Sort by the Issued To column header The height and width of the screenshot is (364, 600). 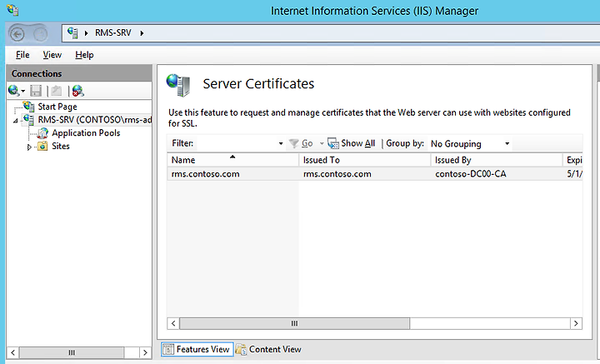tap(364, 160)
